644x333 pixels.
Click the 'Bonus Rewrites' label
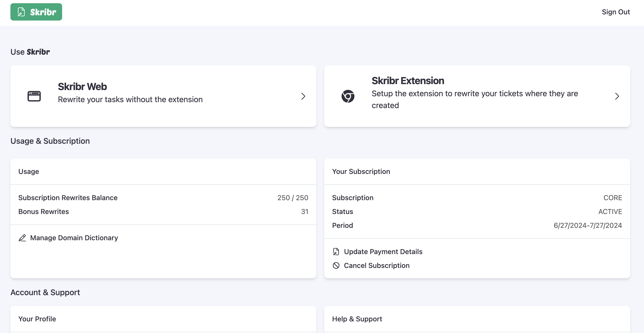pos(44,212)
